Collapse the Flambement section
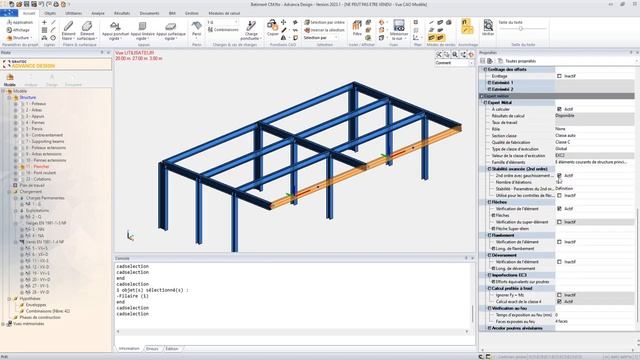 click(x=489, y=235)
